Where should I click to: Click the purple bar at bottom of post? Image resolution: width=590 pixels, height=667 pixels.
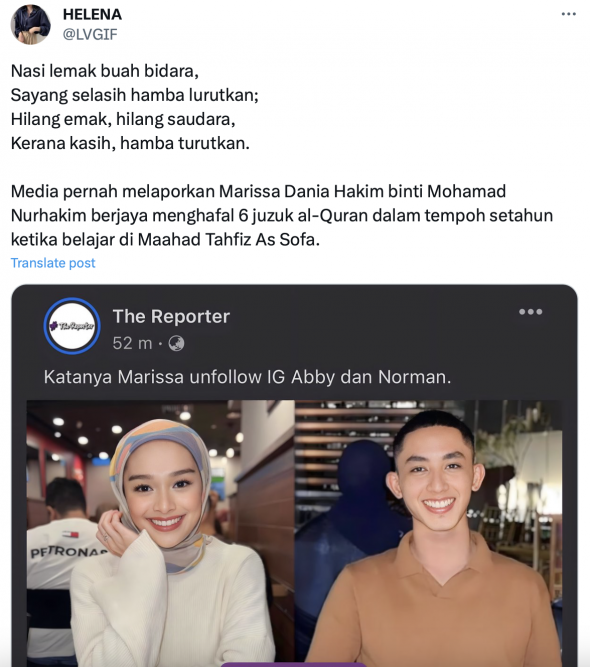(x=293, y=664)
